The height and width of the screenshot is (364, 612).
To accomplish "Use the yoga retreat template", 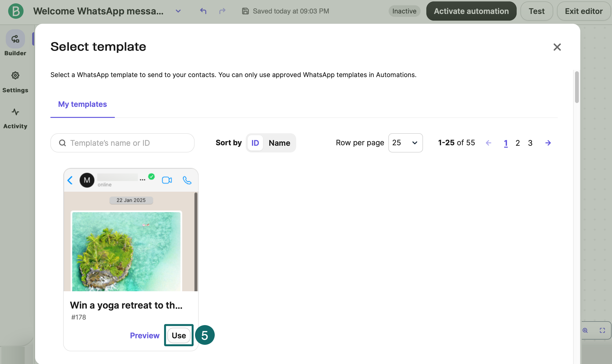I will [178, 335].
